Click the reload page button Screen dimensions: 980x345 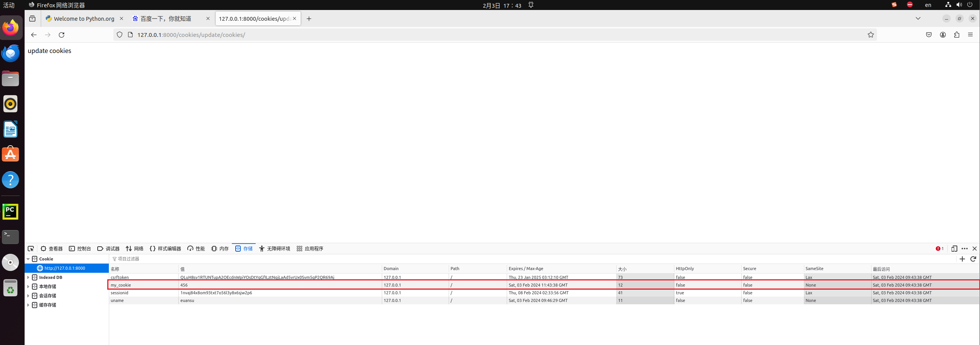click(x=62, y=35)
